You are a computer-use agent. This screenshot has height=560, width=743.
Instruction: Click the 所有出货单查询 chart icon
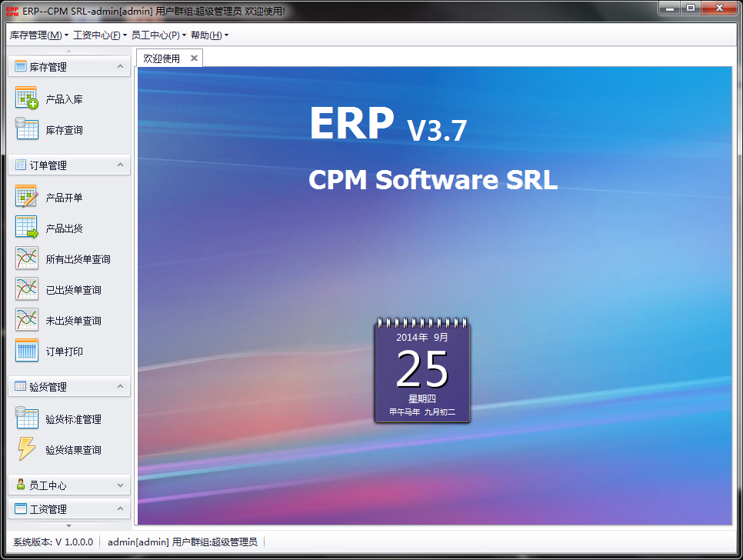click(x=26, y=258)
